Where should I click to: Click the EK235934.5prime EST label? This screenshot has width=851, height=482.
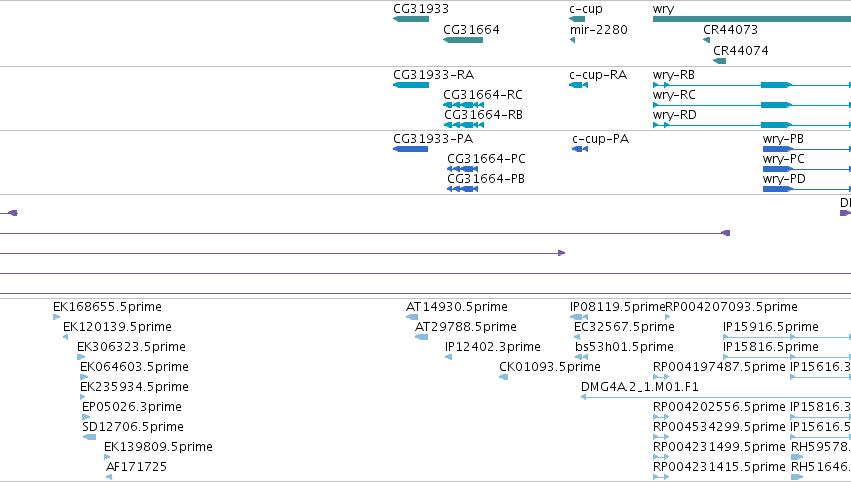click(x=134, y=387)
